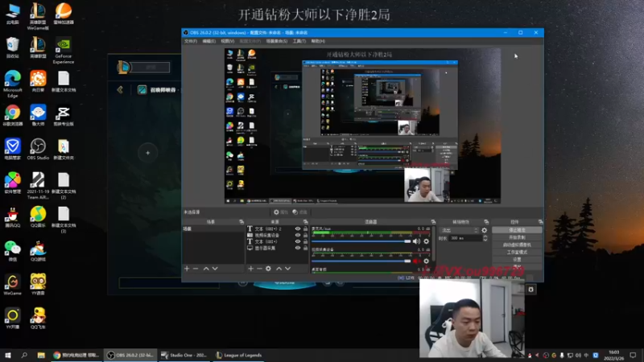644x362 pixels.
Task: Pop out the 来源 panel dock icon
Action: (306, 222)
